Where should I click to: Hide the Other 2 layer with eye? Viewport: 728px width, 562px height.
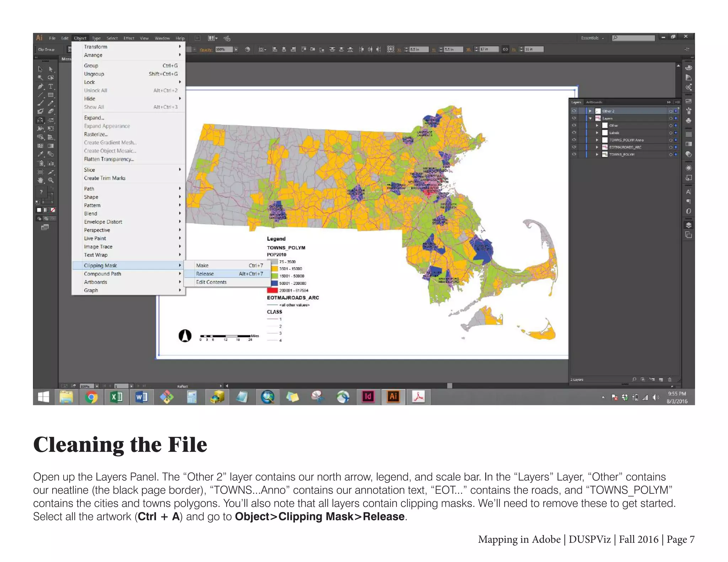pyautogui.click(x=574, y=111)
